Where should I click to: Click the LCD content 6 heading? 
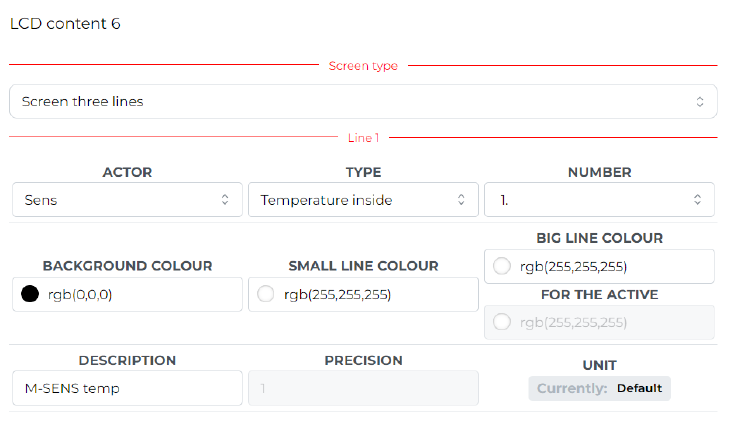(x=65, y=23)
